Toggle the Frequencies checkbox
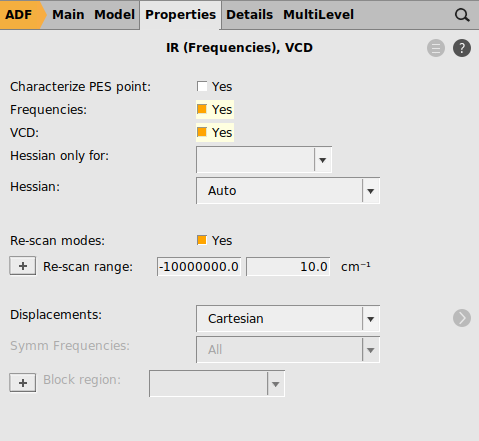The image size is (479, 441). [202, 109]
